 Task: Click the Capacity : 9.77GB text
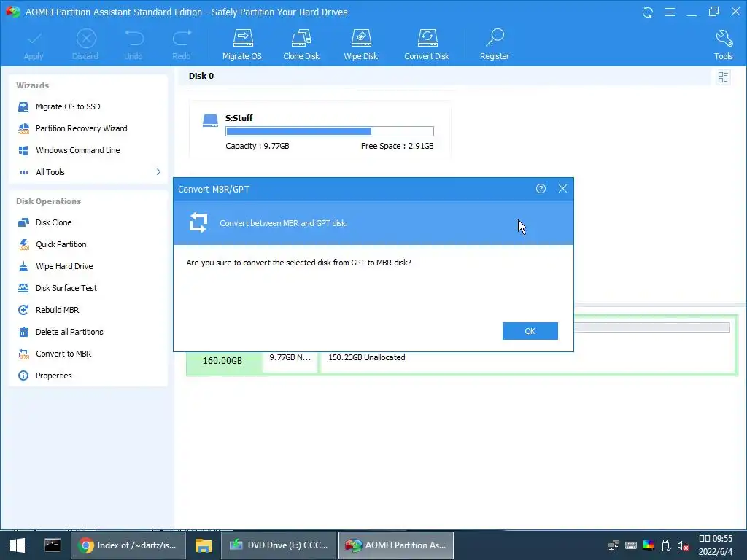point(258,146)
